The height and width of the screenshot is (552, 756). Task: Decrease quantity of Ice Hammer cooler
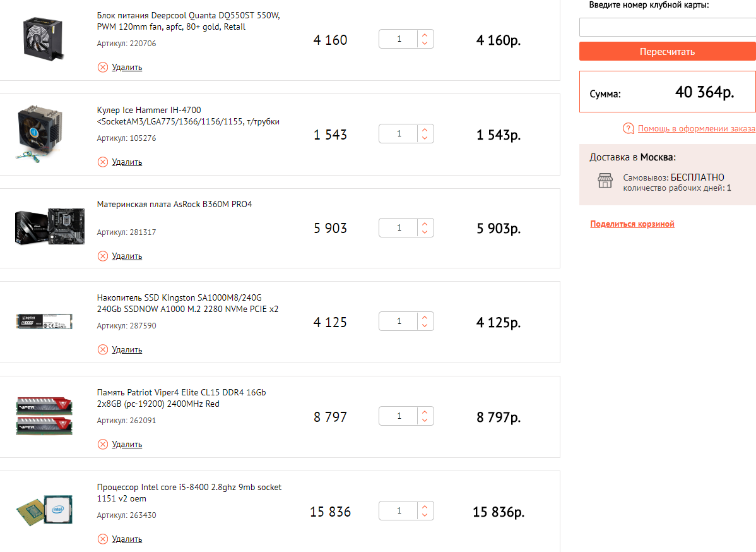coord(425,138)
